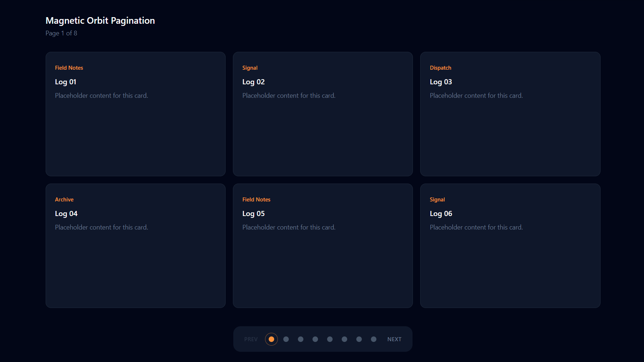Click the Signal label on Log 02
Image resolution: width=644 pixels, height=362 pixels.
250,68
